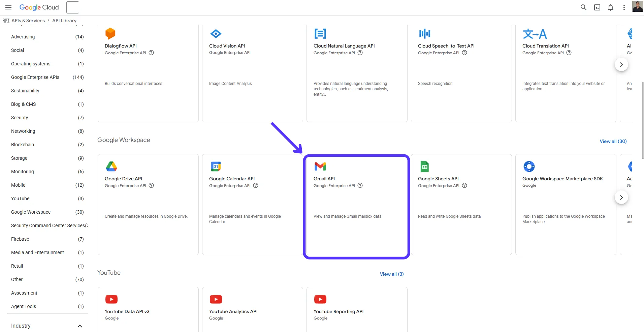
Task: Click the Cloud Speech-to-Text API waveform icon
Action: (424, 34)
